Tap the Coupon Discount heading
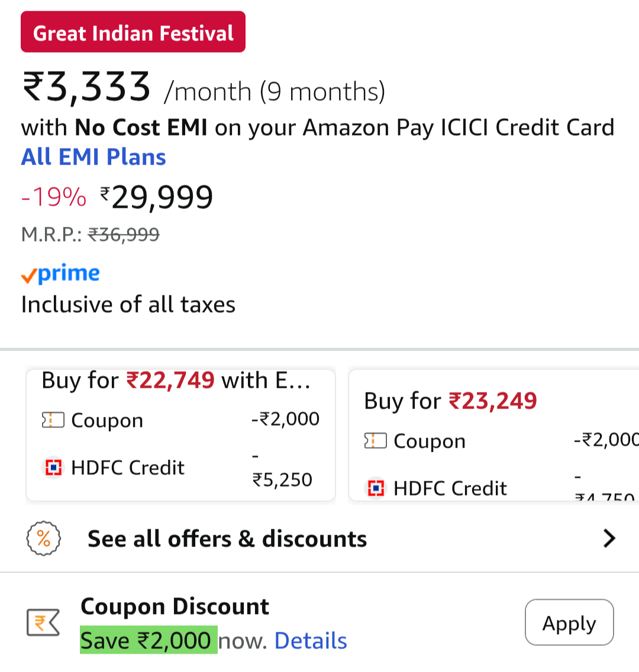The image size is (639, 672). point(175,606)
